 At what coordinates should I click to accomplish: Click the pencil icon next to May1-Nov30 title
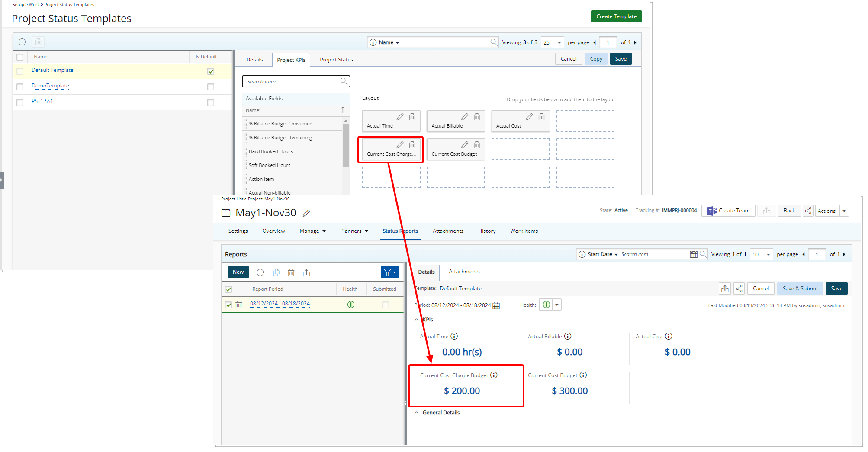[x=306, y=213]
